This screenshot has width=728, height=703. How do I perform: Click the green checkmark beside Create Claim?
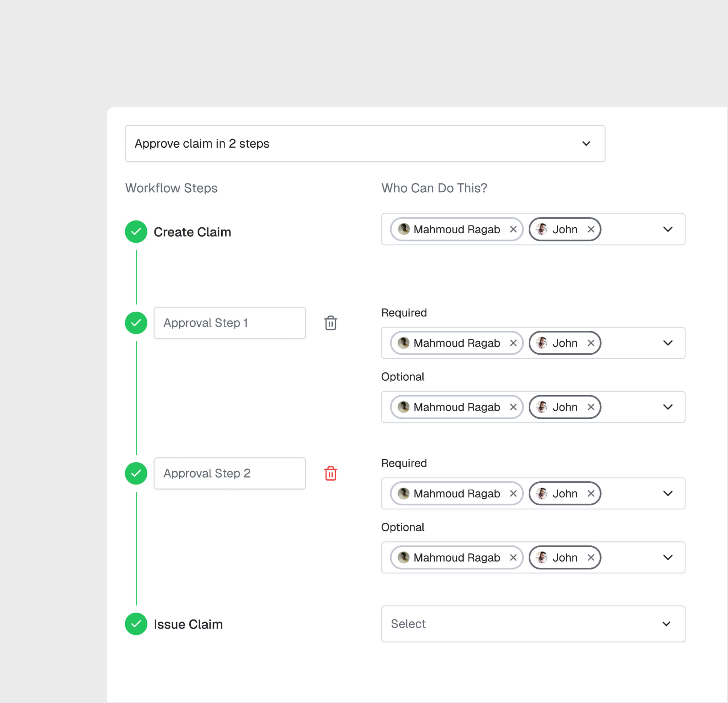click(136, 232)
